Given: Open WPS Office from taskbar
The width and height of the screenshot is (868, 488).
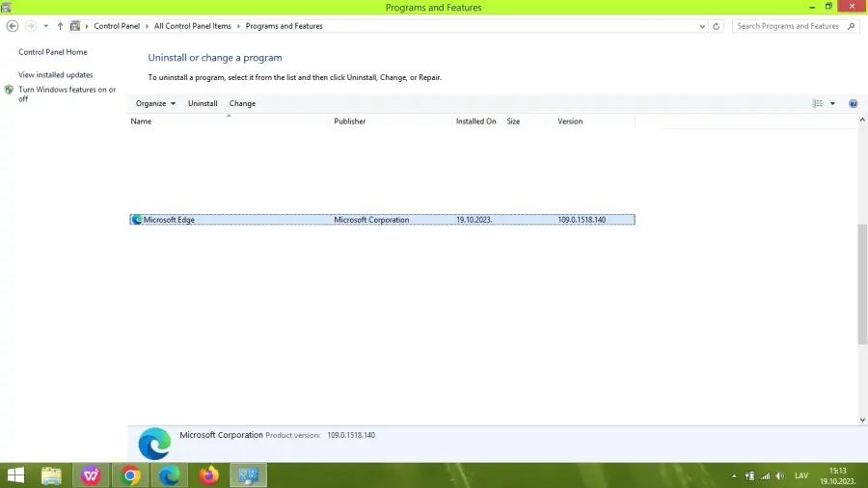Looking at the screenshot, I should pyautogui.click(x=91, y=475).
